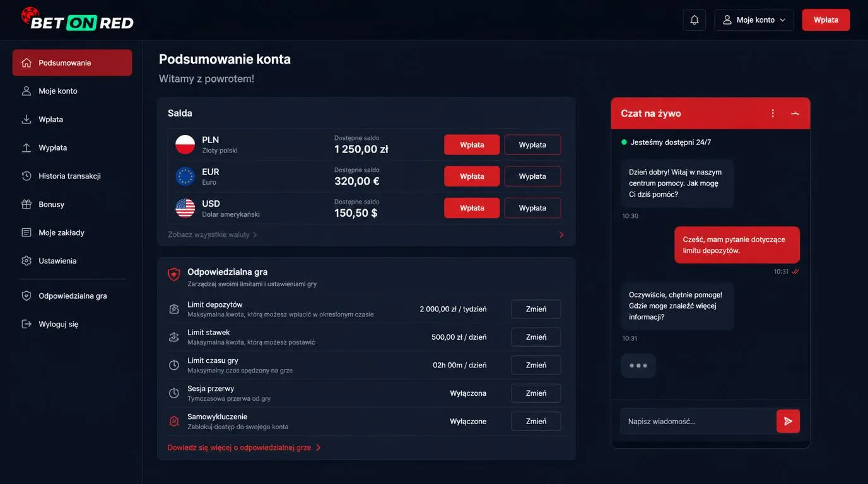Open the Moje konto dropdown in header
Viewport: 868px width, 484px height.
pos(754,20)
